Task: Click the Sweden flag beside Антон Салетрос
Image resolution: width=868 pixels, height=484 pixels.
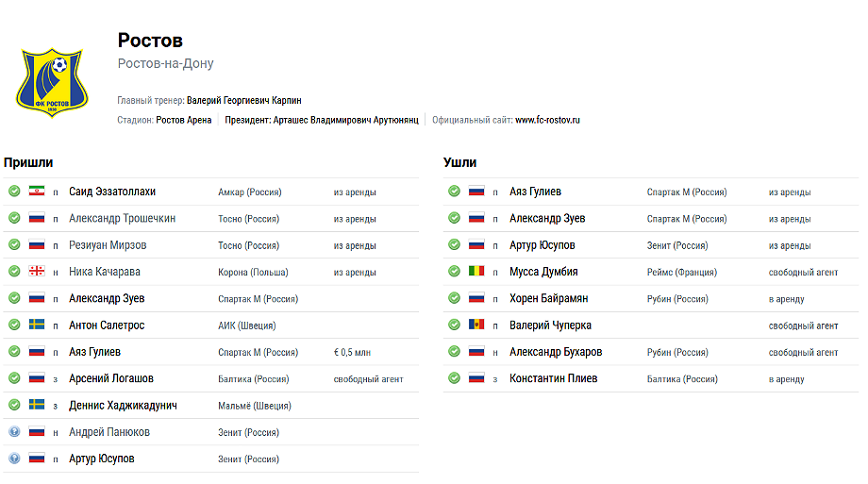Action: pos(37,325)
